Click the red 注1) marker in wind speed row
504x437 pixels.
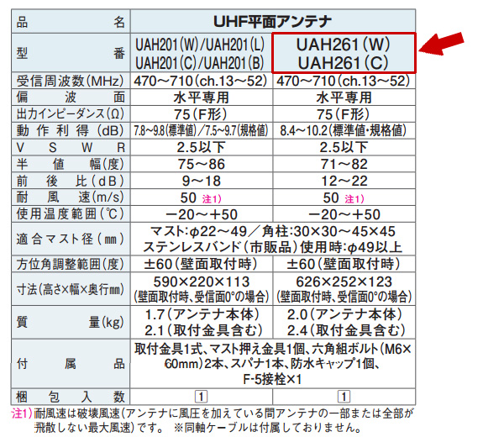[212, 197]
